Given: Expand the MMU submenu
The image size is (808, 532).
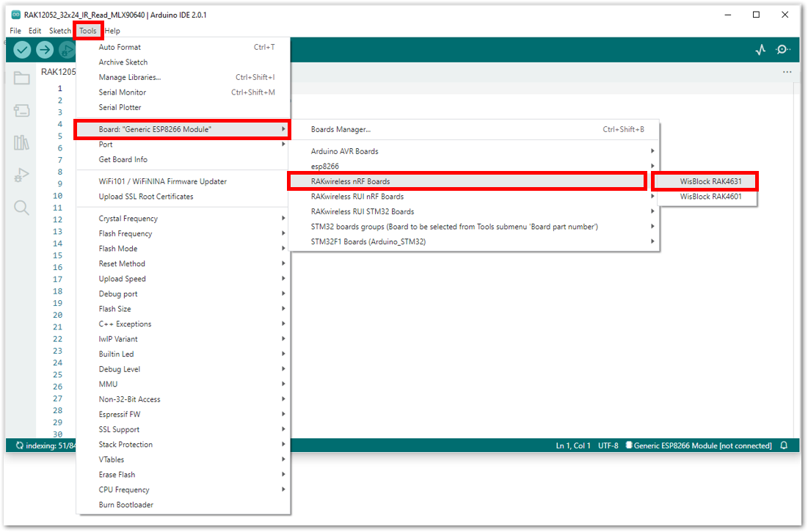Looking at the screenshot, I should (x=183, y=385).
